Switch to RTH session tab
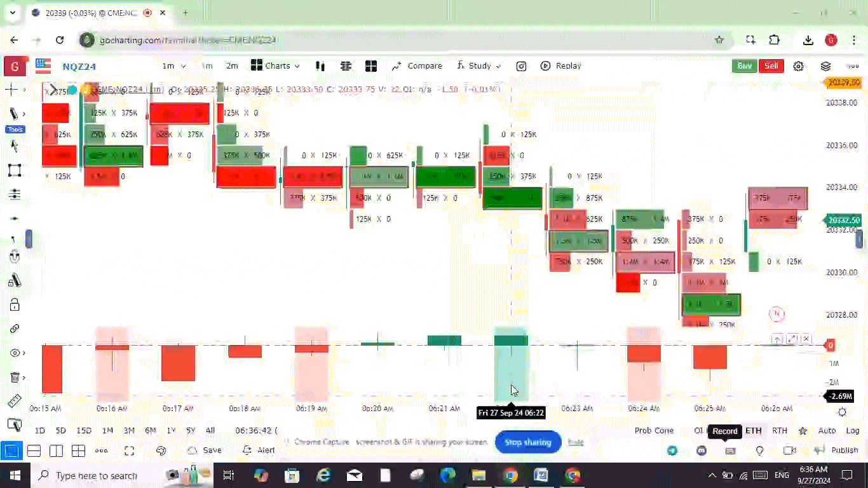Image resolution: width=868 pixels, height=488 pixels. coord(779,431)
